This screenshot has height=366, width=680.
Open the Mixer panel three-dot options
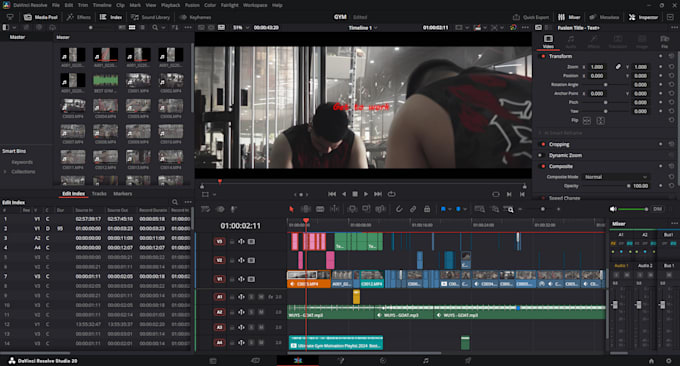tap(674, 224)
